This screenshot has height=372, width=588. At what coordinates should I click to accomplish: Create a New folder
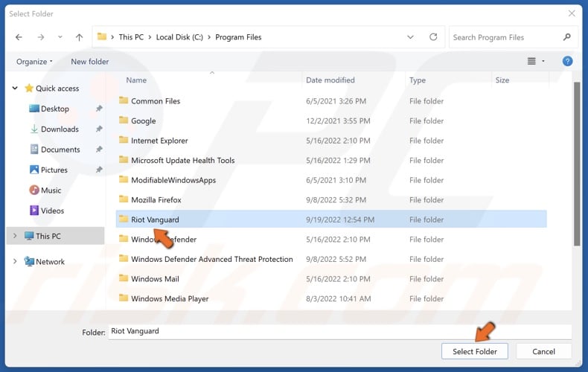89,62
